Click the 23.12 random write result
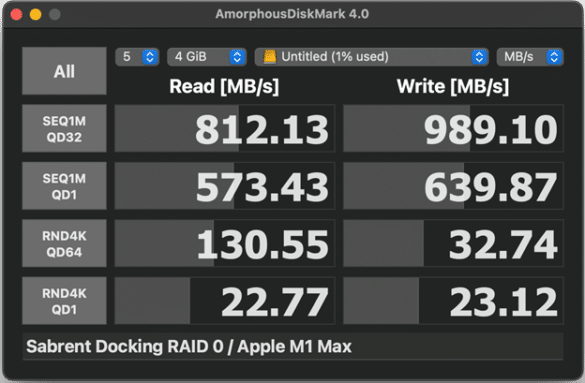This screenshot has height=383, width=585. coord(453,301)
